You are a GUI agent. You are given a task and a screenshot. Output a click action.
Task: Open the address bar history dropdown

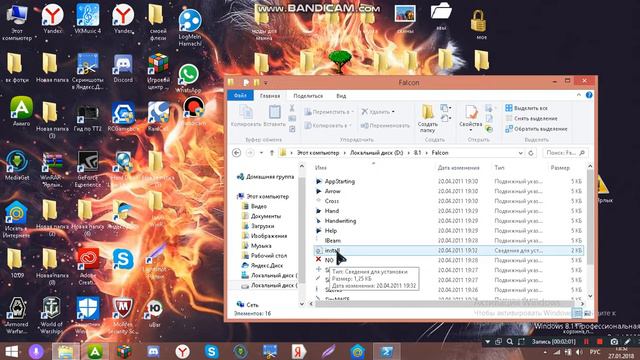(520, 153)
